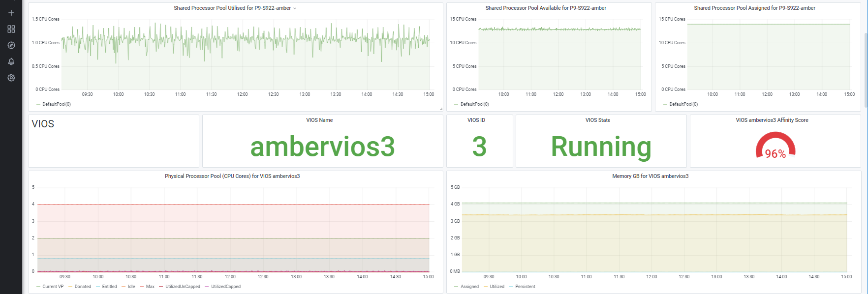The image size is (868, 294).
Task: Click the 1.5 CPU Cores axis label
Action: point(46,19)
